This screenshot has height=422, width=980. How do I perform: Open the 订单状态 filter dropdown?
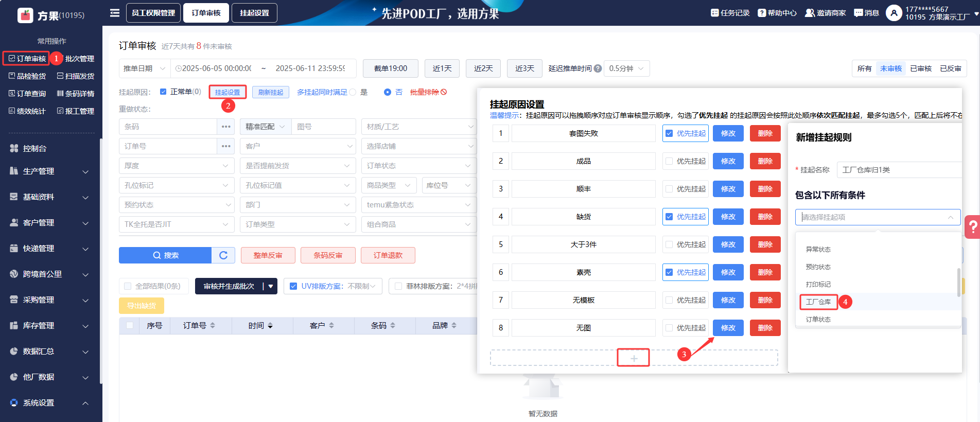[x=419, y=166]
